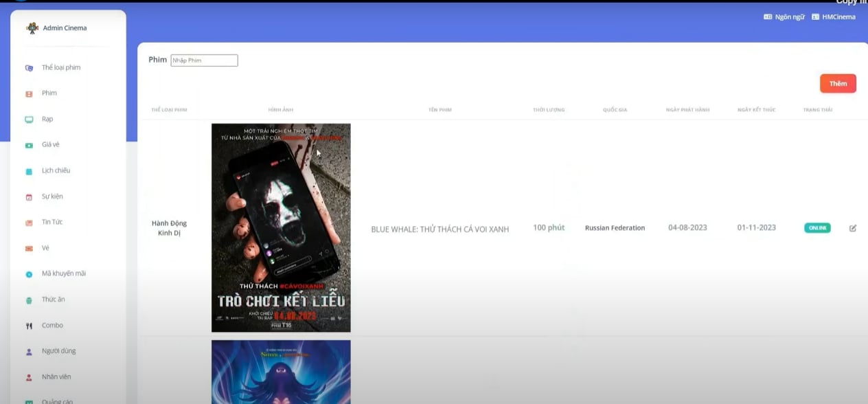868x404 pixels.
Task: Click the Quảng cáo icon
Action: [x=29, y=402]
